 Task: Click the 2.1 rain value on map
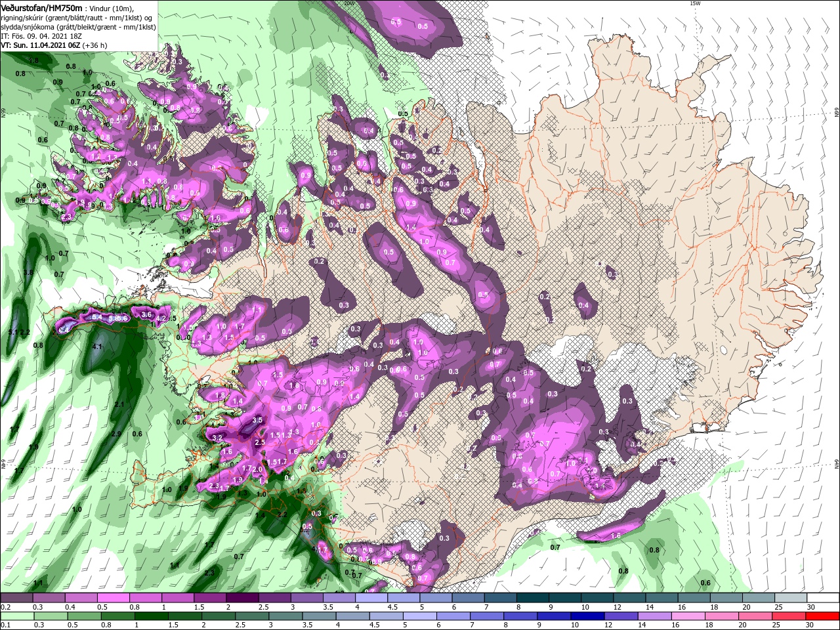point(119,405)
